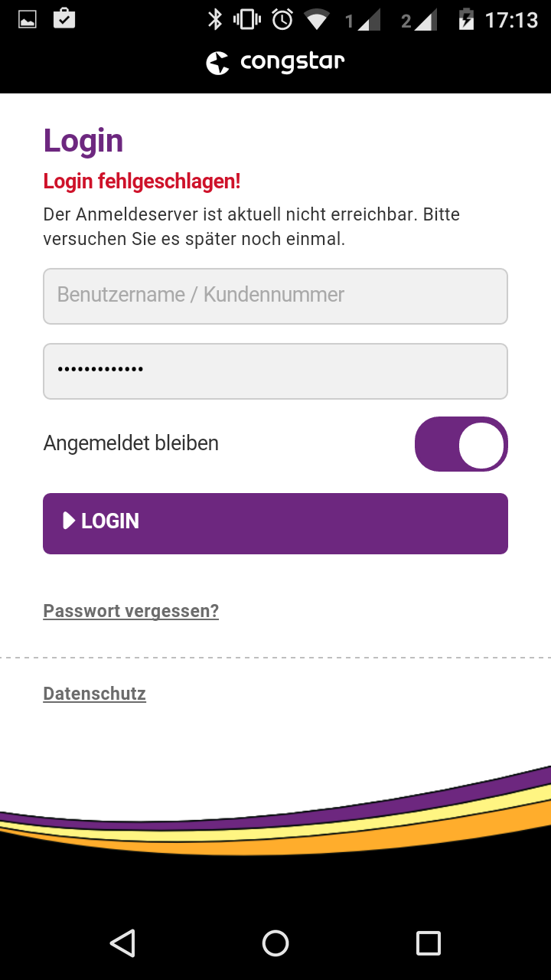Viewport: 551px width, 980px height.
Task: Tap the alarm clock status icon
Action: [x=282, y=20]
